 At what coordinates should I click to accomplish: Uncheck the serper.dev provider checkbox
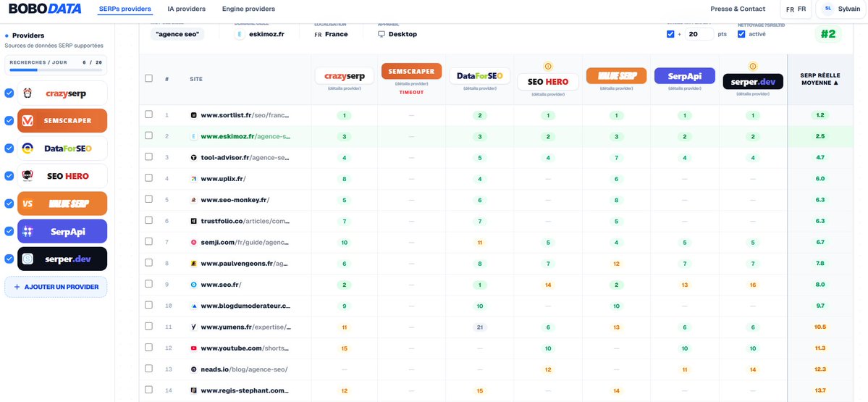(9, 259)
